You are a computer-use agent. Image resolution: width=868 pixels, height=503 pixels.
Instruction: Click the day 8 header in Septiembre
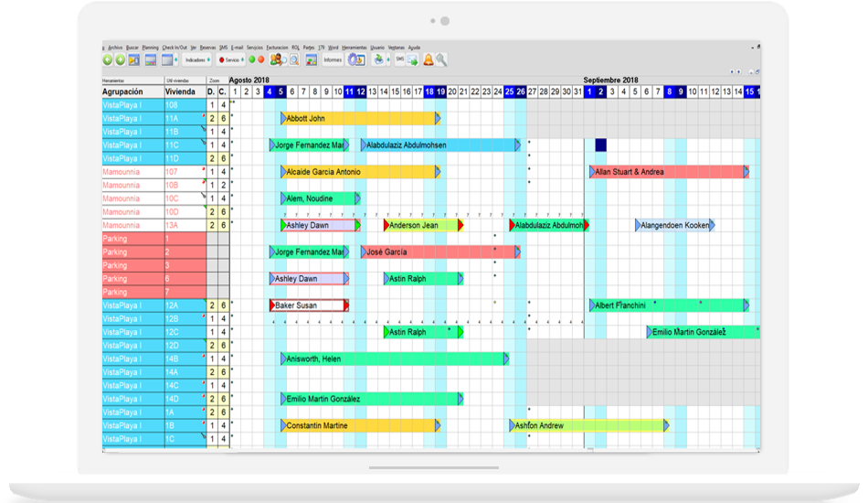[669, 92]
